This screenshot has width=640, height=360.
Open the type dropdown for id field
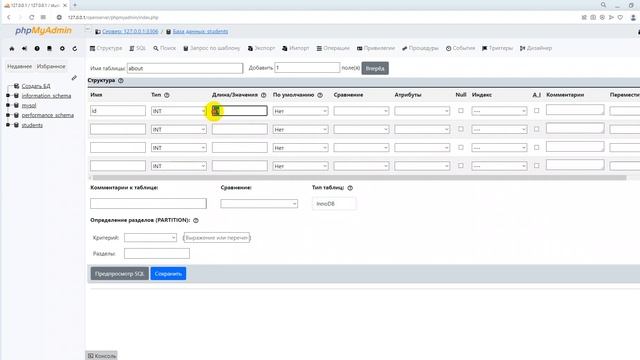[179, 111]
